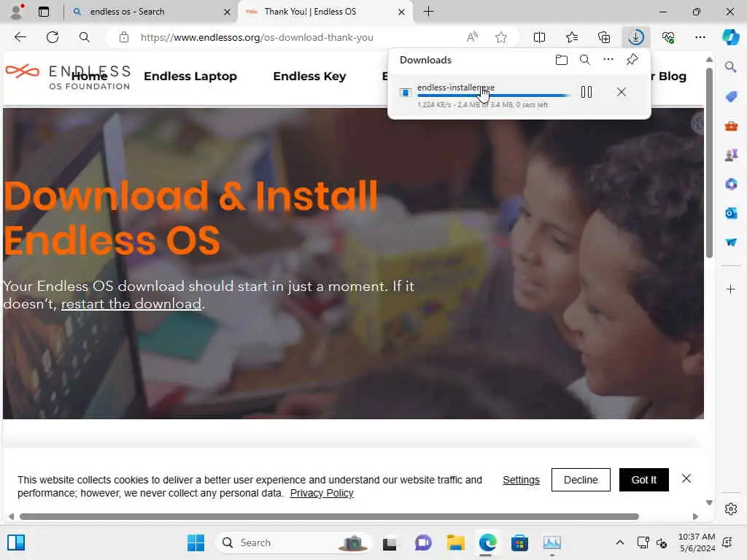
Task: Click the horizontal page scrollbar
Action: (x=329, y=517)
